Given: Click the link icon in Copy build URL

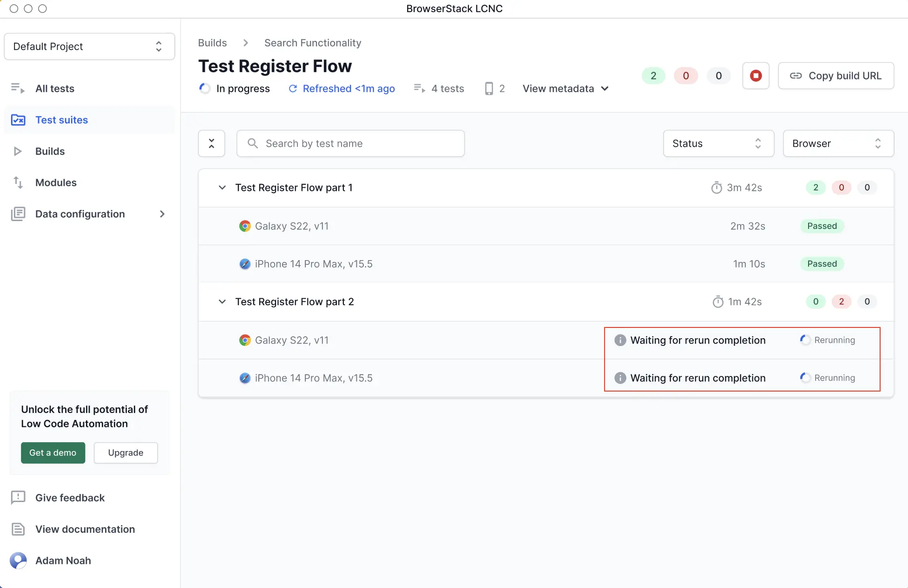Looking at the screenshot, I should (796, 76).
